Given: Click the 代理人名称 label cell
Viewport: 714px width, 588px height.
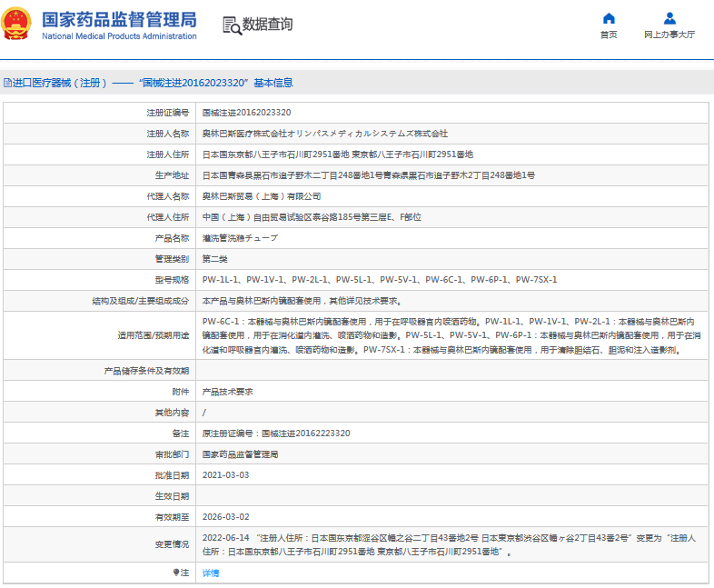Looking at the screenshot, I should (99, 196).
